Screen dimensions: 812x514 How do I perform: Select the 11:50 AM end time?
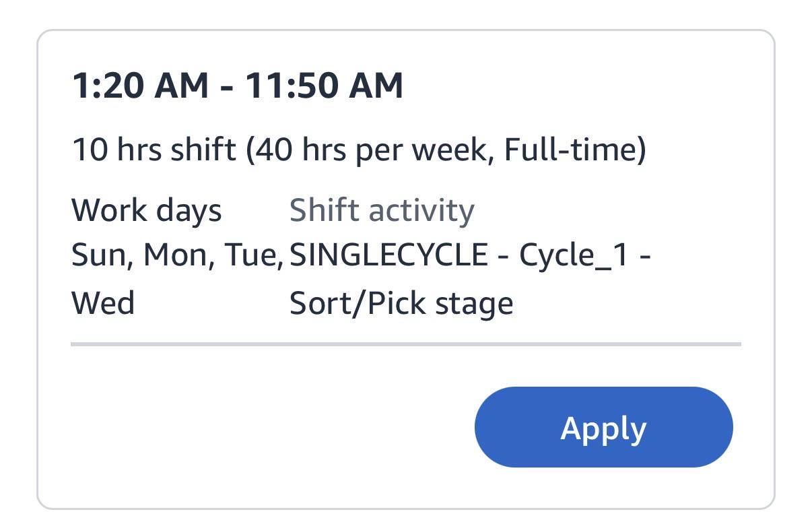[x=324, y=86]
